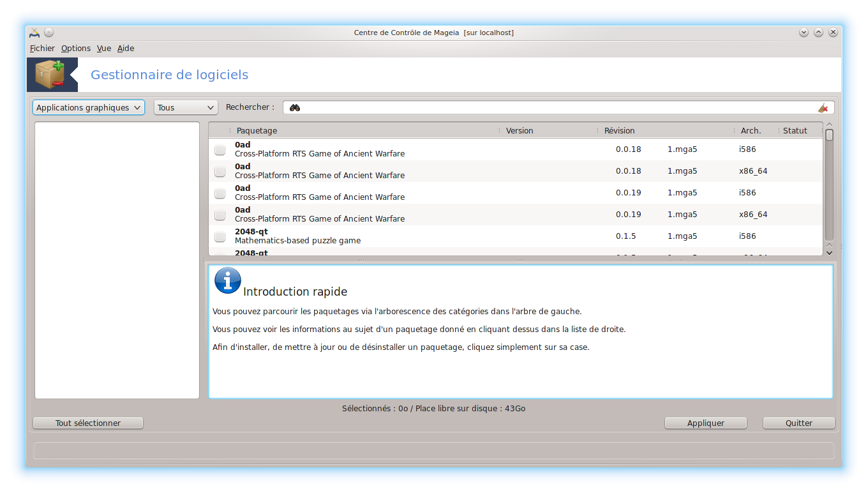Click the Appliquer button
The image size is (868, 493).
(706, 423)
